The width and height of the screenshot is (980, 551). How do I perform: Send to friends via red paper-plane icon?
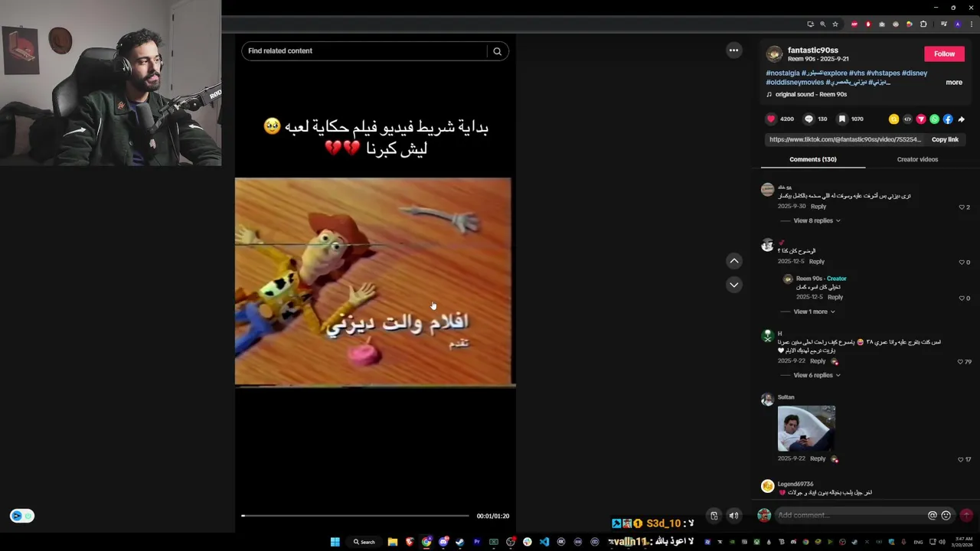pos(921,119)
